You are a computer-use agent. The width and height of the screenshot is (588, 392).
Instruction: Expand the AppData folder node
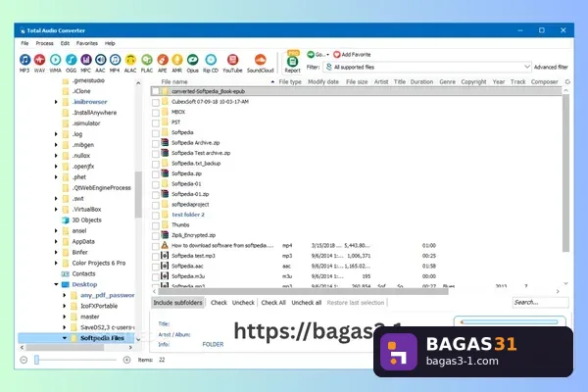coord(56,242)
